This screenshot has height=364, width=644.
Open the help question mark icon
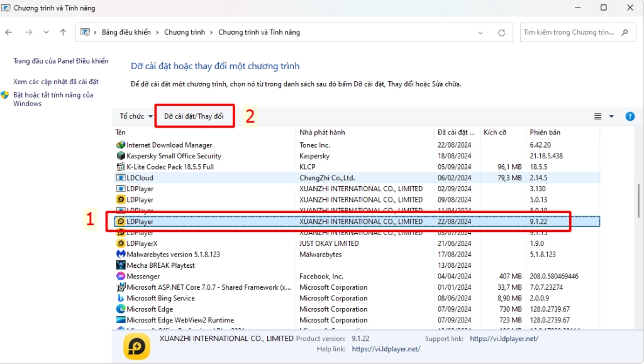(x=630, y=116)
